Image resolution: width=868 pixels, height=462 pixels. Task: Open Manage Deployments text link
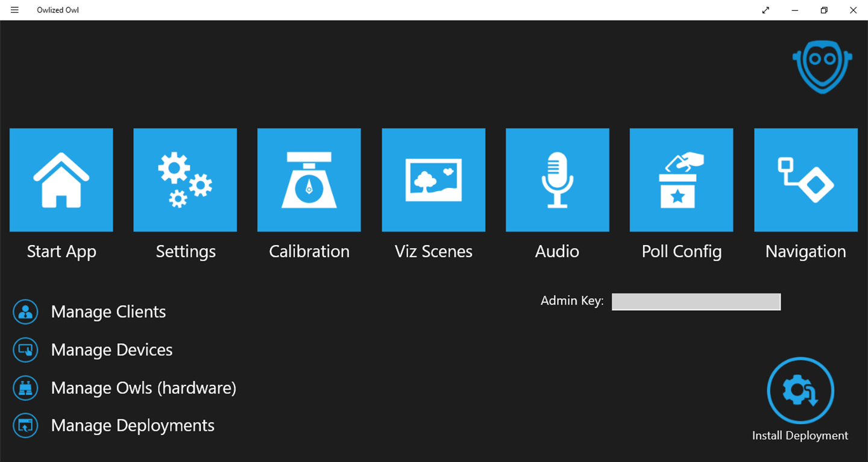click(x=133, y=426)
